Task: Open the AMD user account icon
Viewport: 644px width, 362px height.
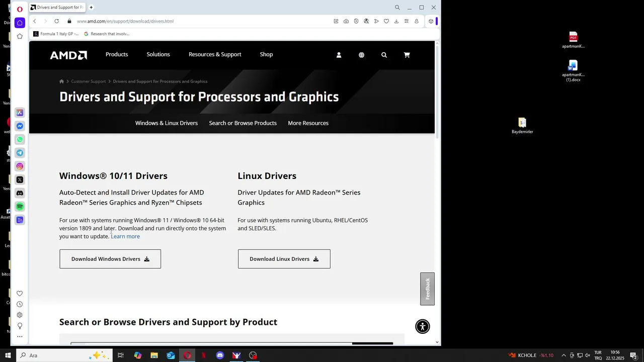Action: (x=339, y=55)
